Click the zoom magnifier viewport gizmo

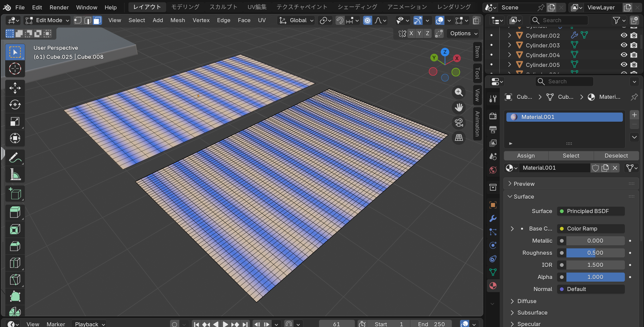[x=459, y=92]
